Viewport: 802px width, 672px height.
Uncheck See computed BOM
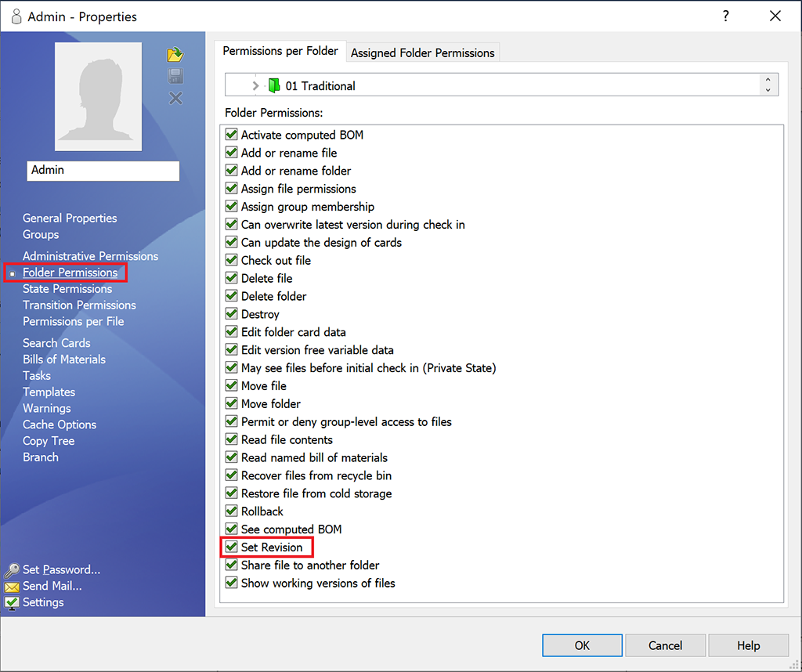(x=231, y=529)
